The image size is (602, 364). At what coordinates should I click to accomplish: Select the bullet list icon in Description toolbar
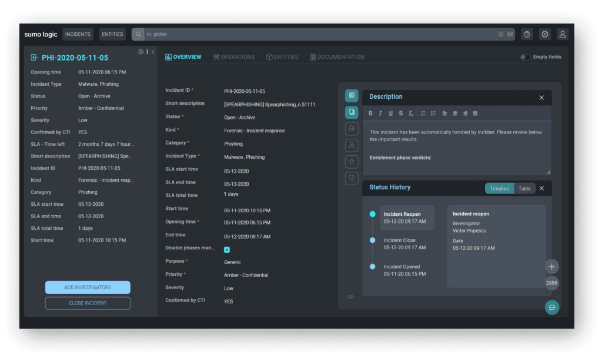coord(433,113)
